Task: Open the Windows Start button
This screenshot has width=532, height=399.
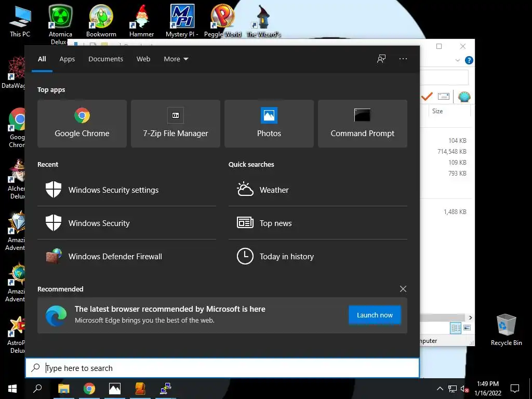Action: click(12, 389)
